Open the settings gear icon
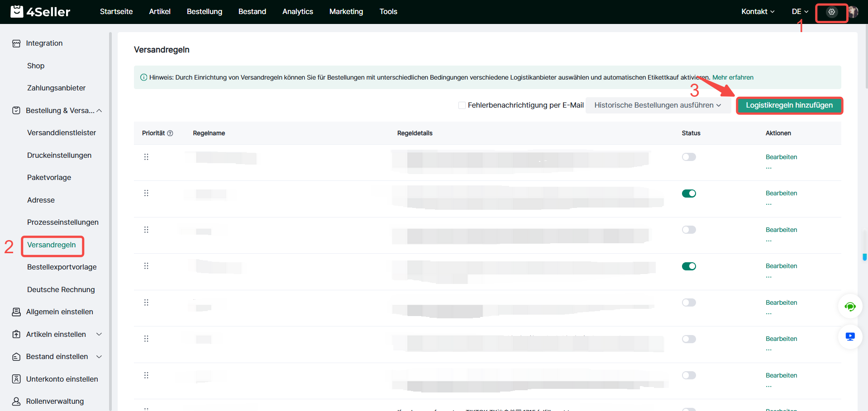The height and width of the screenshot is (411, 868). (x=831, y=12)
